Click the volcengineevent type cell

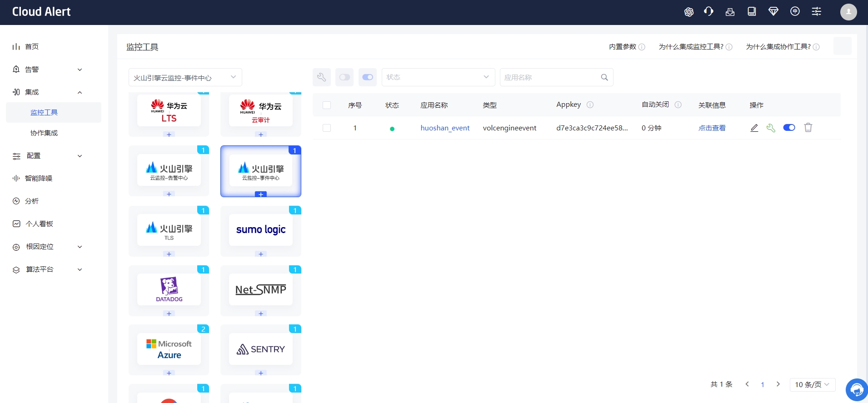pos(509,128)
